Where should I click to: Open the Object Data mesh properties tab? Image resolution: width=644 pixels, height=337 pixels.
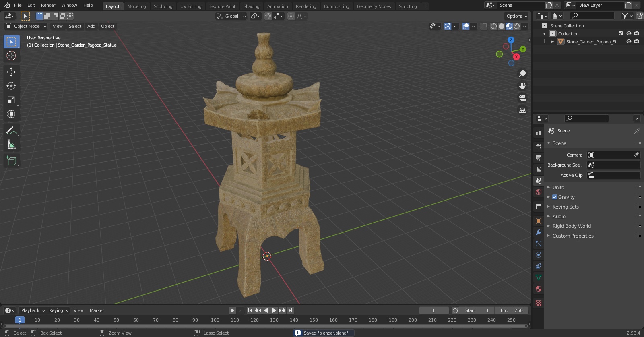[538, 277]
